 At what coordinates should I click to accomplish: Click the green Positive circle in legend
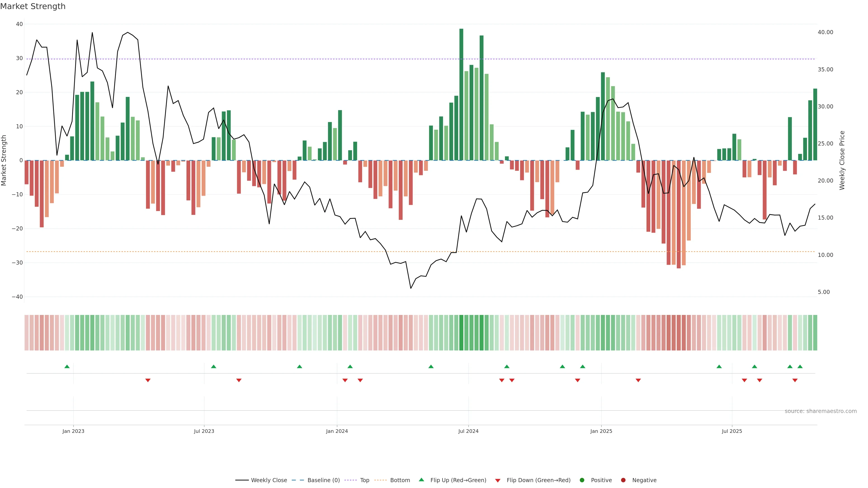coord(582,480)
